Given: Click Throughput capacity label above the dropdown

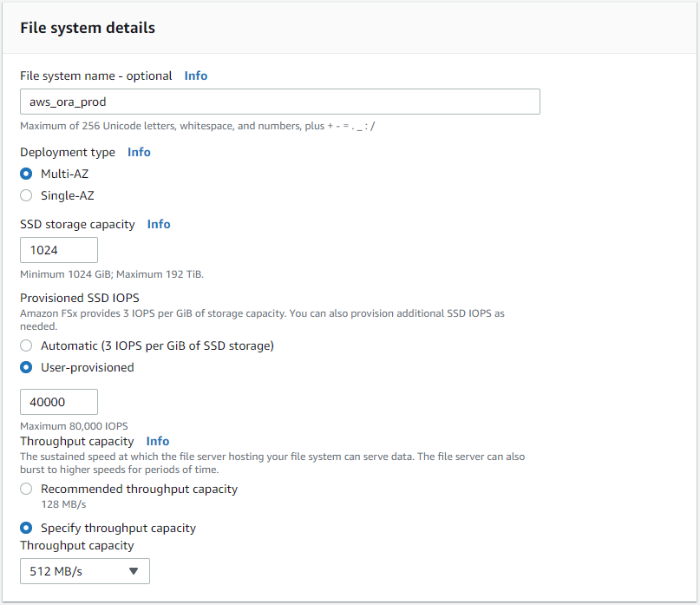Looking at the screenshot, I should 77,545.
